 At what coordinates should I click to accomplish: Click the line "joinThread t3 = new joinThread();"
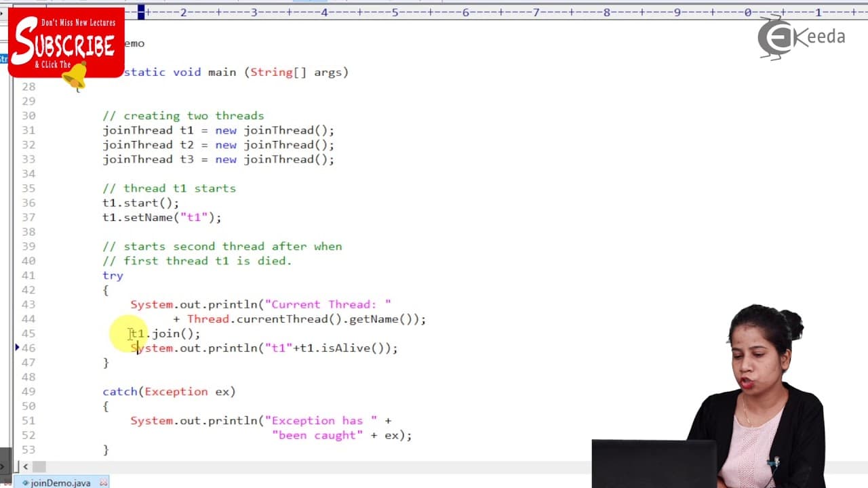pyautogui.click(x=218, y=159)
